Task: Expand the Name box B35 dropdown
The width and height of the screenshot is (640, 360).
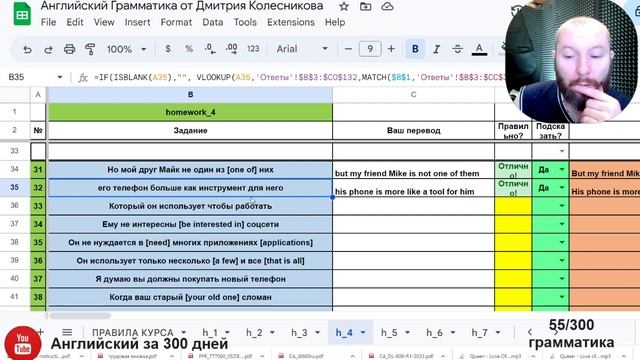Action: [x=60, y=77]
